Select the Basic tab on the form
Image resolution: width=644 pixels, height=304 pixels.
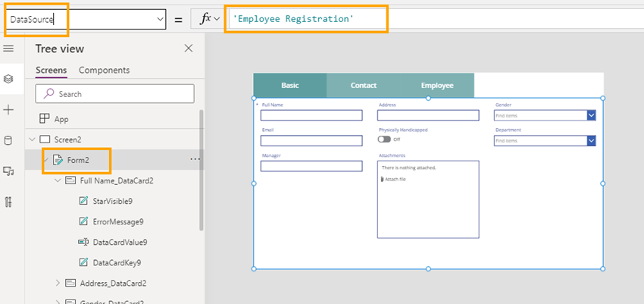tap(290, 86)
